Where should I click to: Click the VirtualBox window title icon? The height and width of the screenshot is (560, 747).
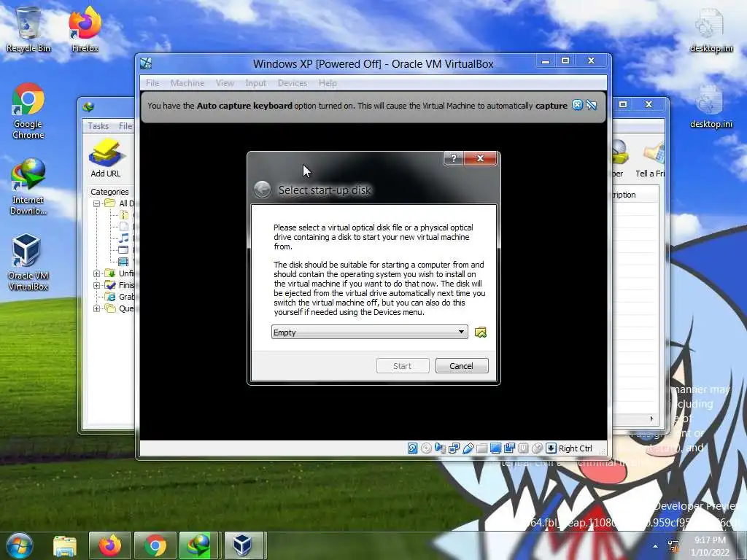click(146, 63)
